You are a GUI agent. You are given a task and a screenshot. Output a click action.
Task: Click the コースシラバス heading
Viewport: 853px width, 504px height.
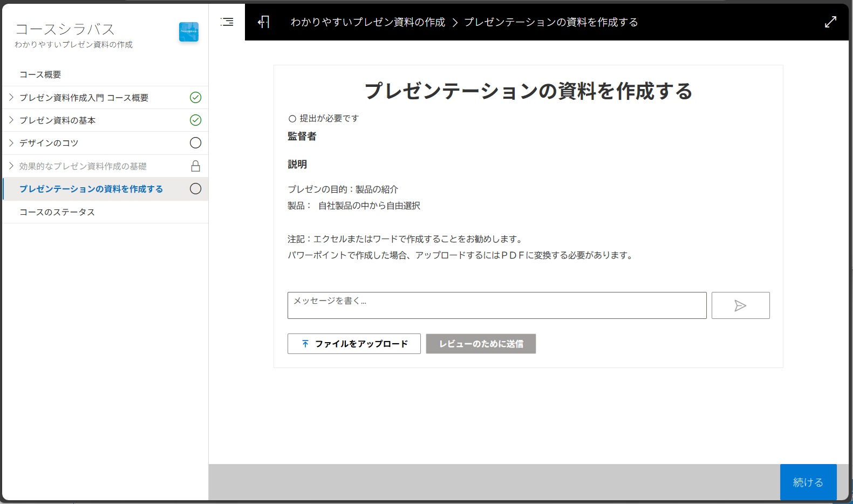(65, 29)
